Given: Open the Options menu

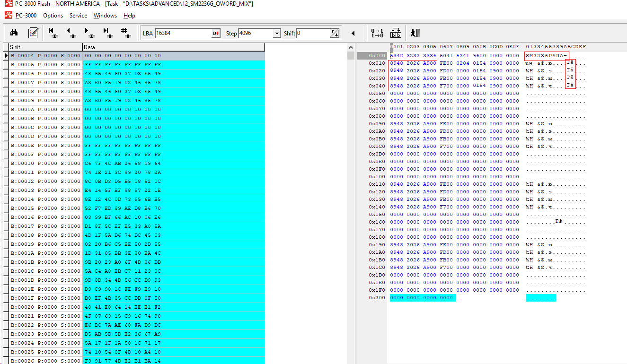Looking at the screenshot, I should tap(53, 16).
